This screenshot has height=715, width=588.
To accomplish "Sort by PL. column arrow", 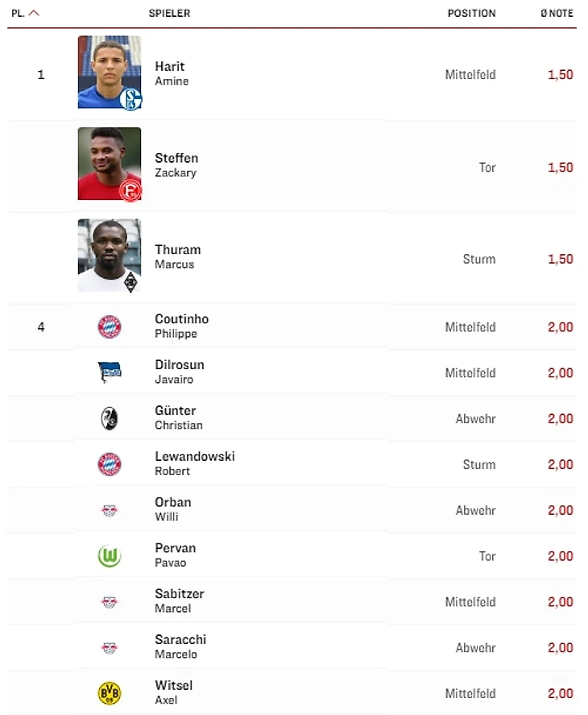I will 34,14.
